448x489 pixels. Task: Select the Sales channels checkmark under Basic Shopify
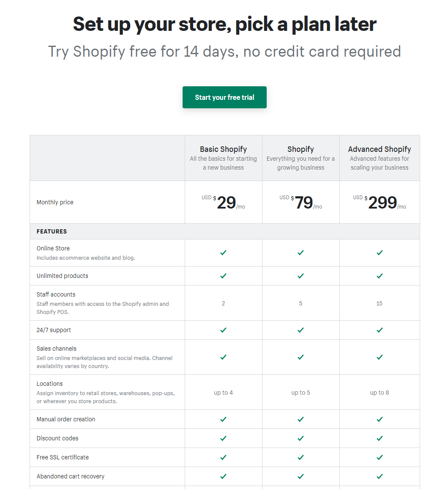coord(223,357)
